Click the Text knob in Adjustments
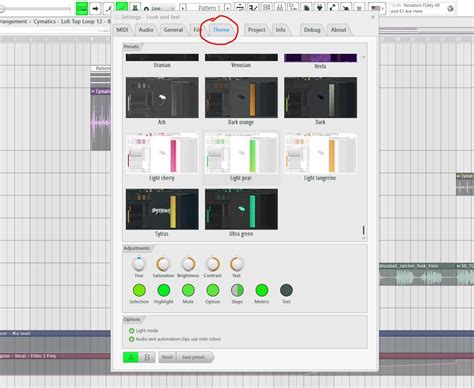Viewport: 474px width, 388px height. point(237,264)
